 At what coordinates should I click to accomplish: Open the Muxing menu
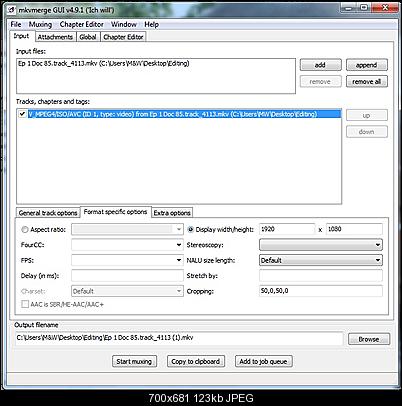click(x=40, y=24)
